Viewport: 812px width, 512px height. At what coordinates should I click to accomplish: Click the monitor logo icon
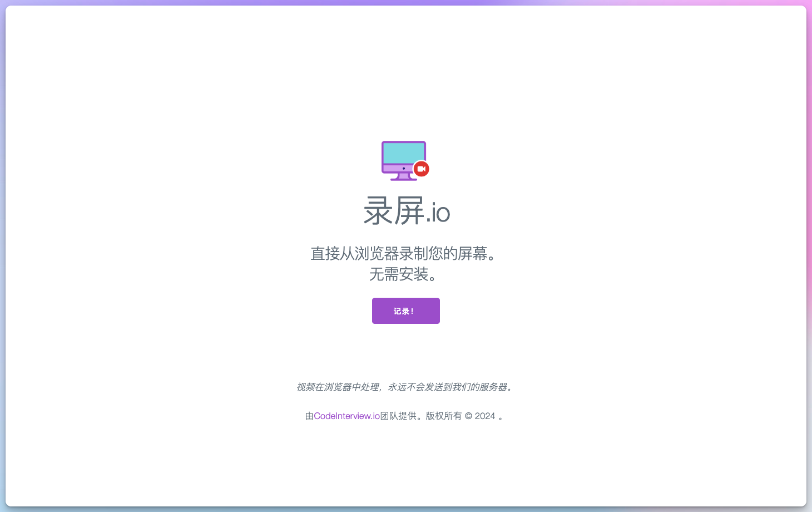(403, 160)
